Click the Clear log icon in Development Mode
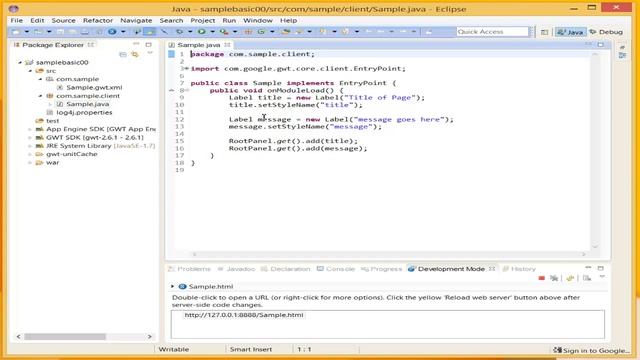640x360 pixels. (x=587, y=278)
